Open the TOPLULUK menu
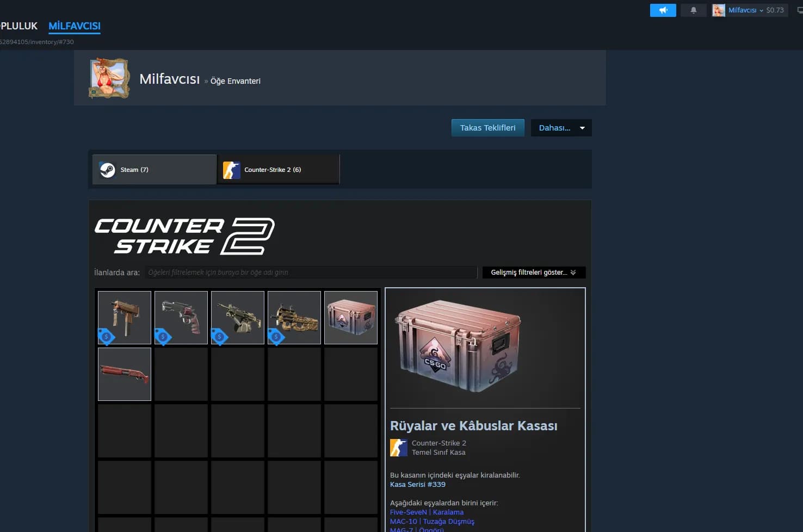 pos(18,26)
